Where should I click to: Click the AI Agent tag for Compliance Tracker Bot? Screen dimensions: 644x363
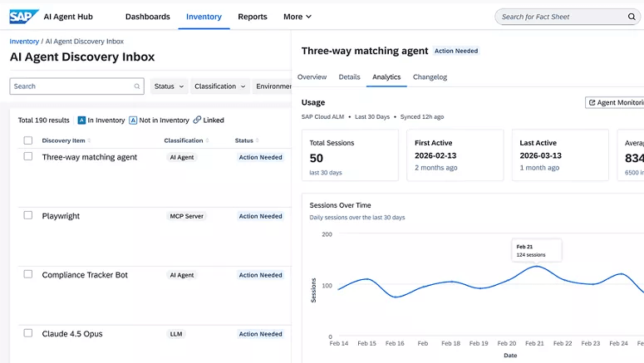click(x=182, y=275)
